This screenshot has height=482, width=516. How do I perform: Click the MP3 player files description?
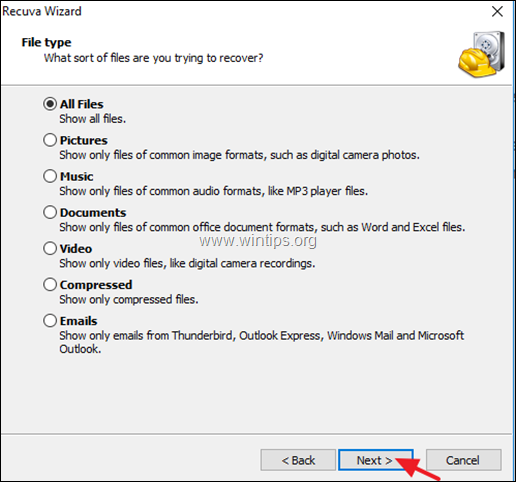pos(214,191)
